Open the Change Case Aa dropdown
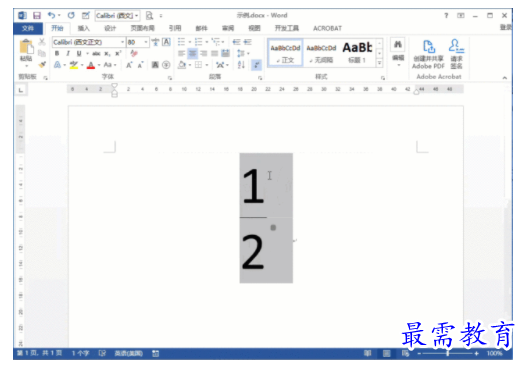 (x=110, y=65)
